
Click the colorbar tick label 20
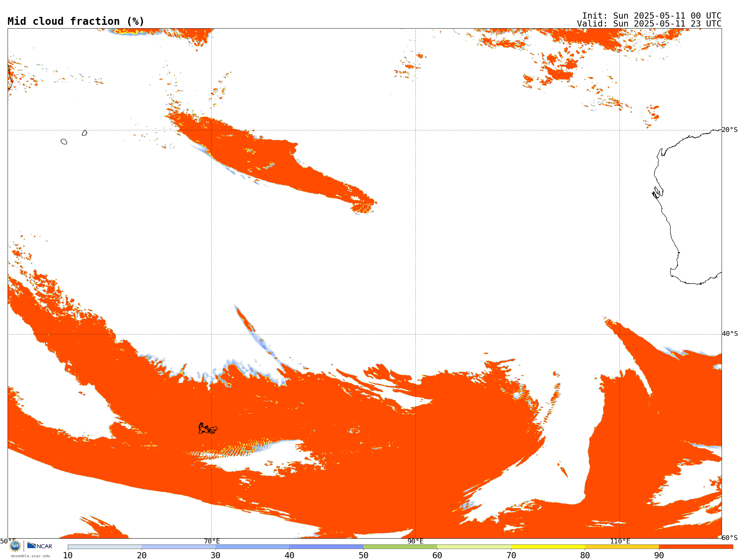[142, 556]
